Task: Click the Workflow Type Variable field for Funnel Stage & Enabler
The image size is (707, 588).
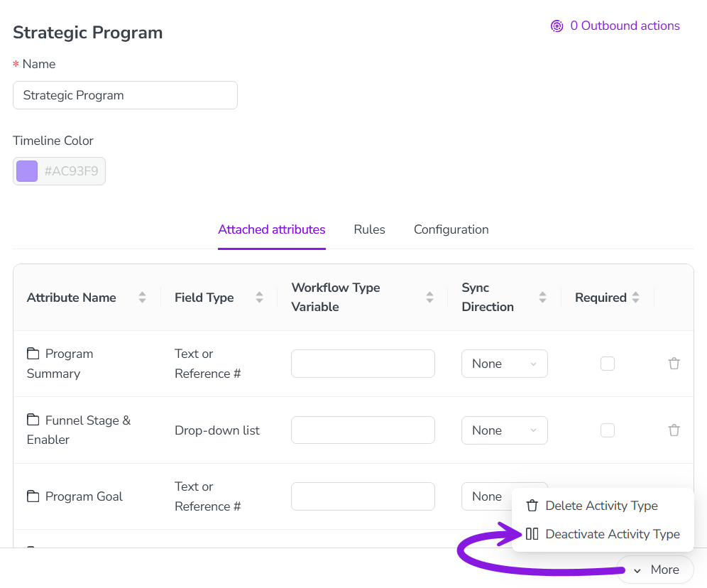Action: click(363, 430)
